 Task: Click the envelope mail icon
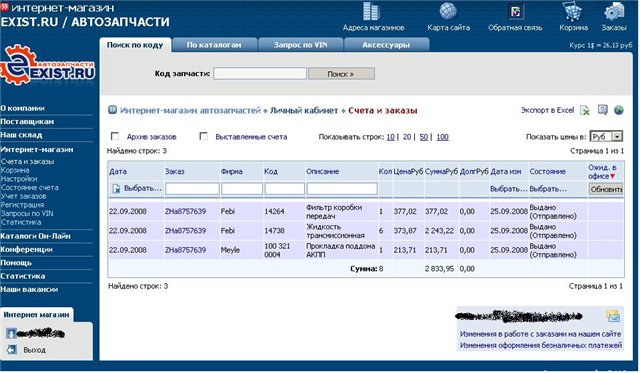(613, 316)
